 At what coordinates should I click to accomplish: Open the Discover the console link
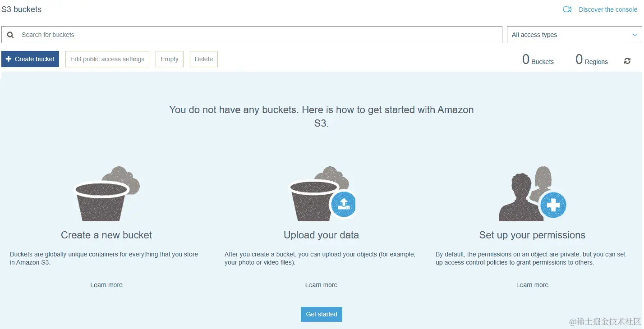[607, 9]
